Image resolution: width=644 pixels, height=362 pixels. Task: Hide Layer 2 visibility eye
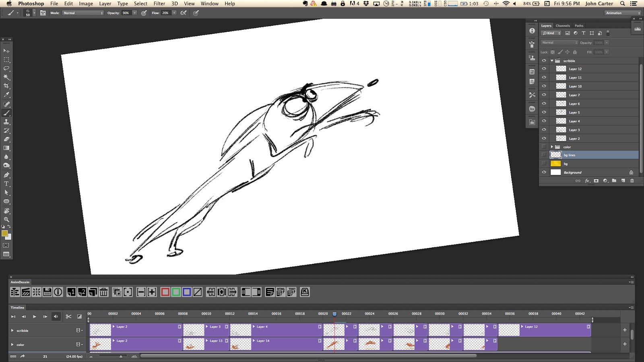(544, 138)
